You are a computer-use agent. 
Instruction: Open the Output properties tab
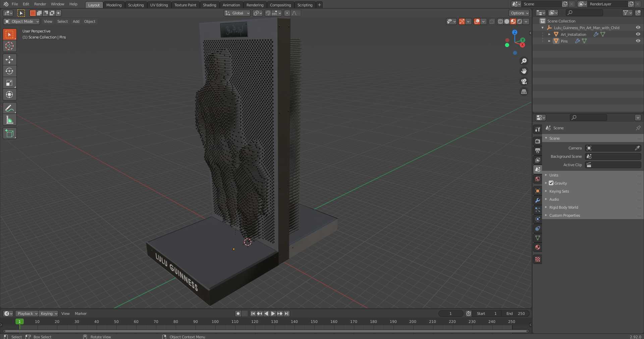[x=538, y=151]
